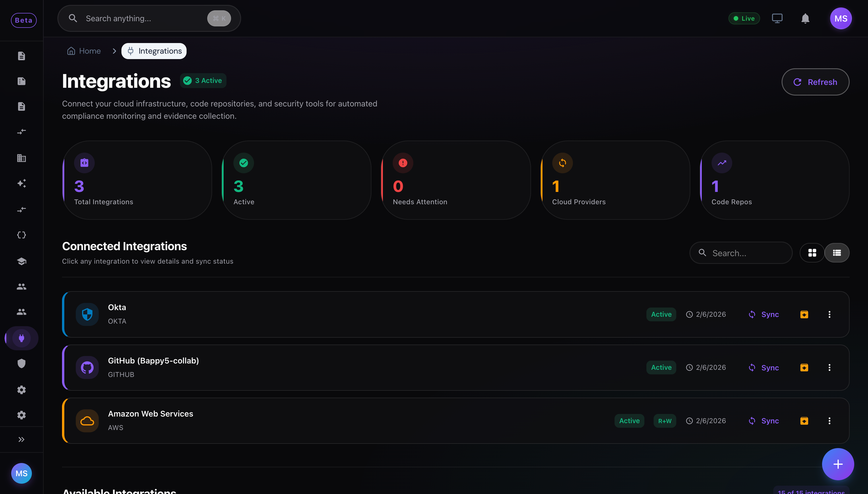Image resolution: width=868 pixels, height=494 pixels.
Task: Open the Integrations plug icon in sidebar
Action: coord(22,338)
